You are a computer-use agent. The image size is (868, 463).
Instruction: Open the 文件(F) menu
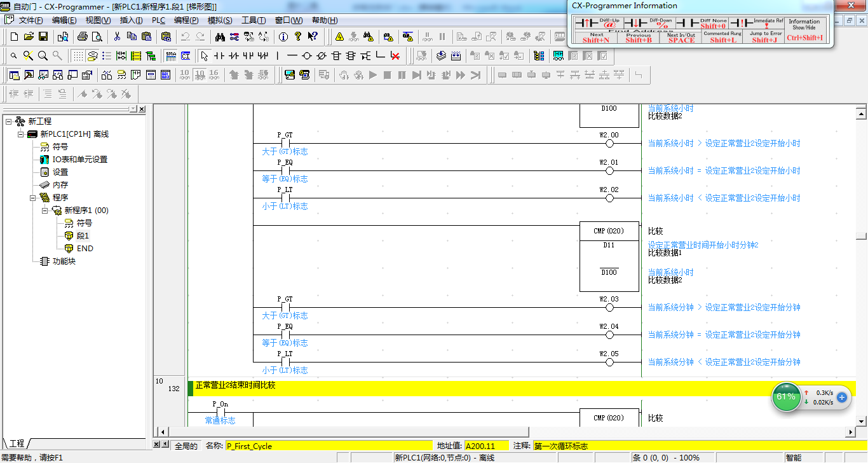(x=31, y=20)
